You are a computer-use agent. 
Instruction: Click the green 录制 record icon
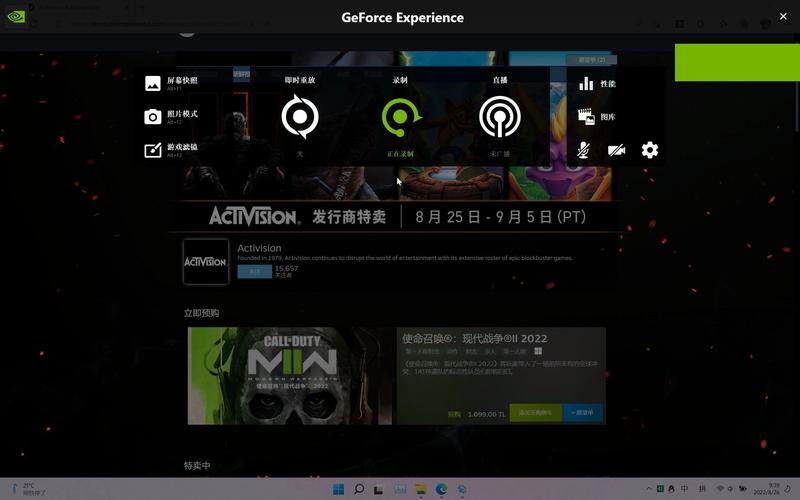coord(400,118)
